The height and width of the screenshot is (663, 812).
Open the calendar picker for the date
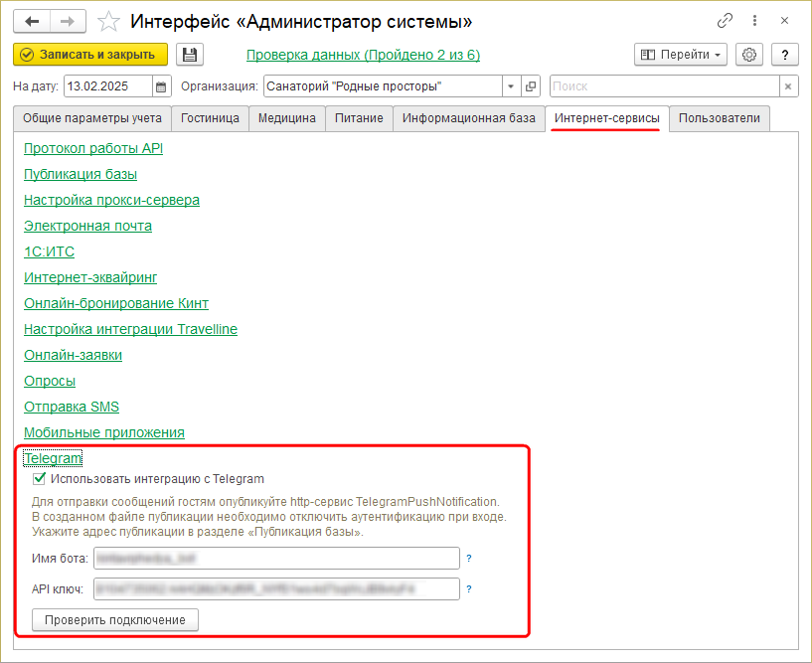(x=161, y=86)
